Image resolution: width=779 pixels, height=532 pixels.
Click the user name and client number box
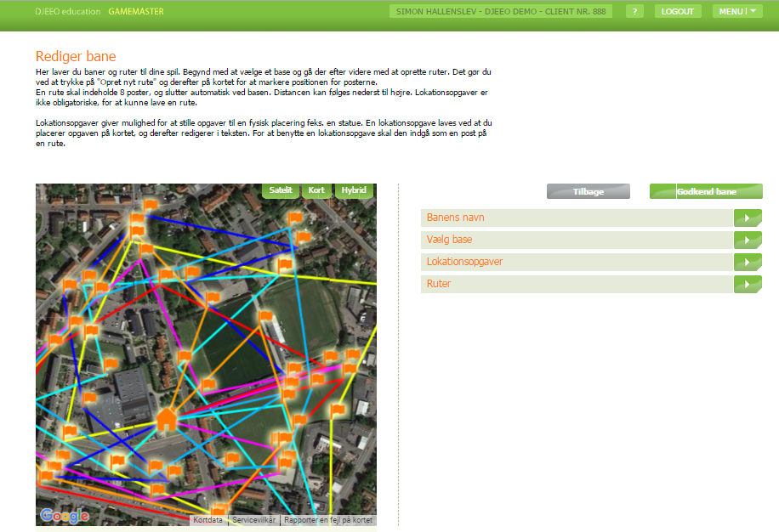(501, 11)
